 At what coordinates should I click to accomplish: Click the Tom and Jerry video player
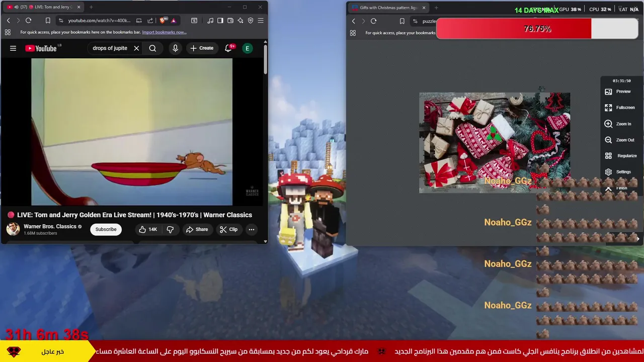click(132, 132)
